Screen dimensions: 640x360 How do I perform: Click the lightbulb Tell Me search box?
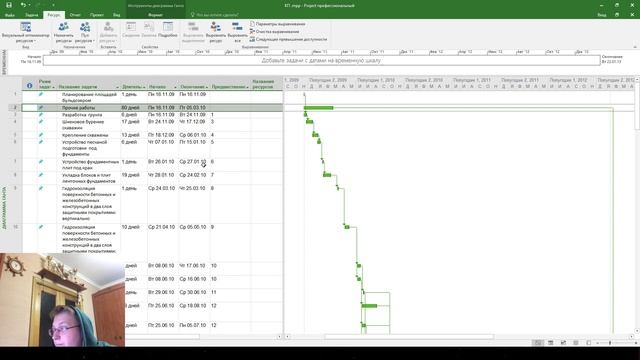coord(215,15)
